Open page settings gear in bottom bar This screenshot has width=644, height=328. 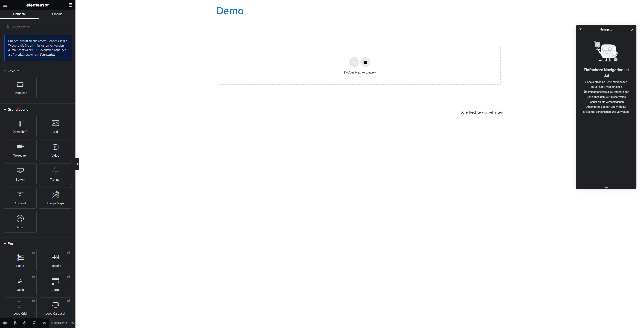pyautogui.click(x=5, y=323)
